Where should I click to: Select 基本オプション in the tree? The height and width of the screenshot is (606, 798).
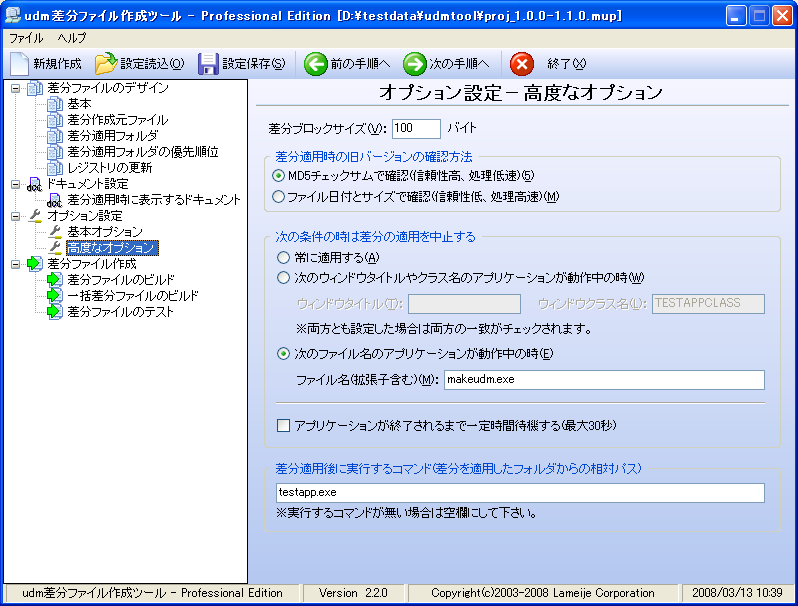(x=105, y=232)
